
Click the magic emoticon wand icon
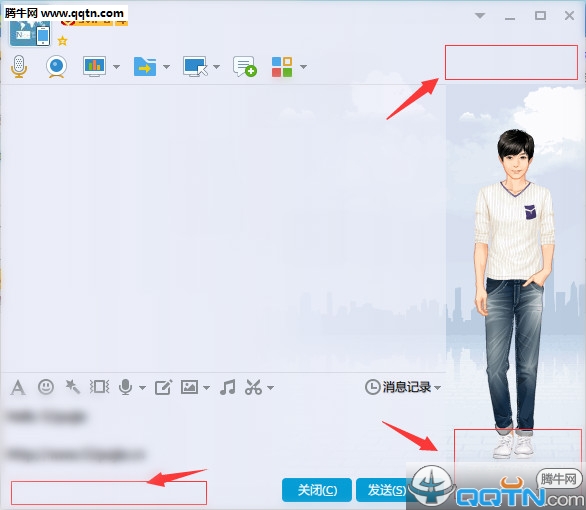(73, 387)
